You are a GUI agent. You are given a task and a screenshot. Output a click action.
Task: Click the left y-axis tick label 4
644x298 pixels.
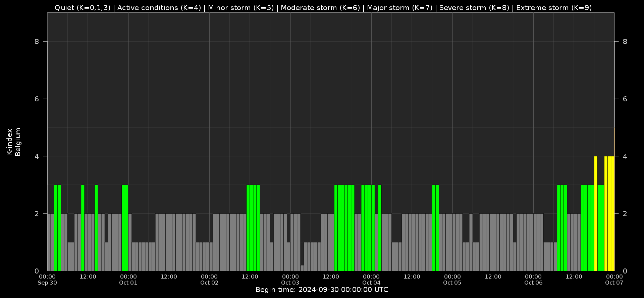37,156
